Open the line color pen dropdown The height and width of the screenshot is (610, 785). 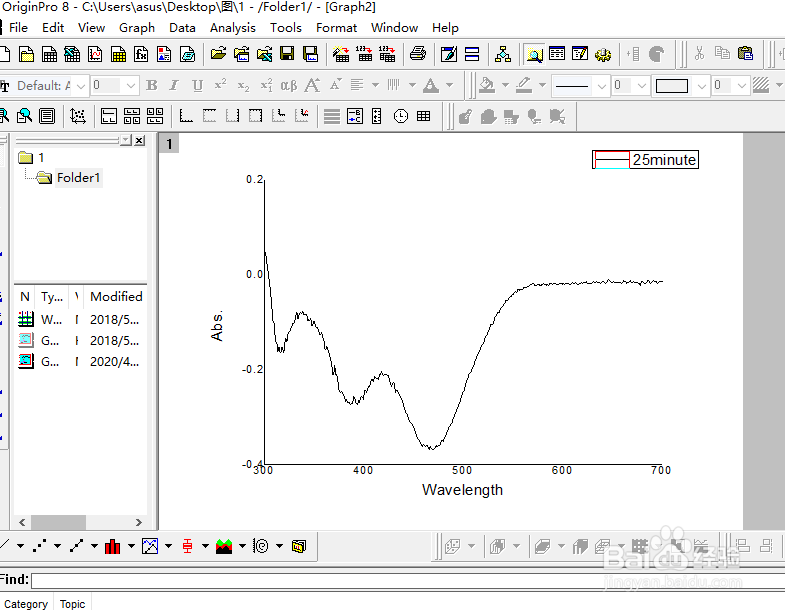542,86
